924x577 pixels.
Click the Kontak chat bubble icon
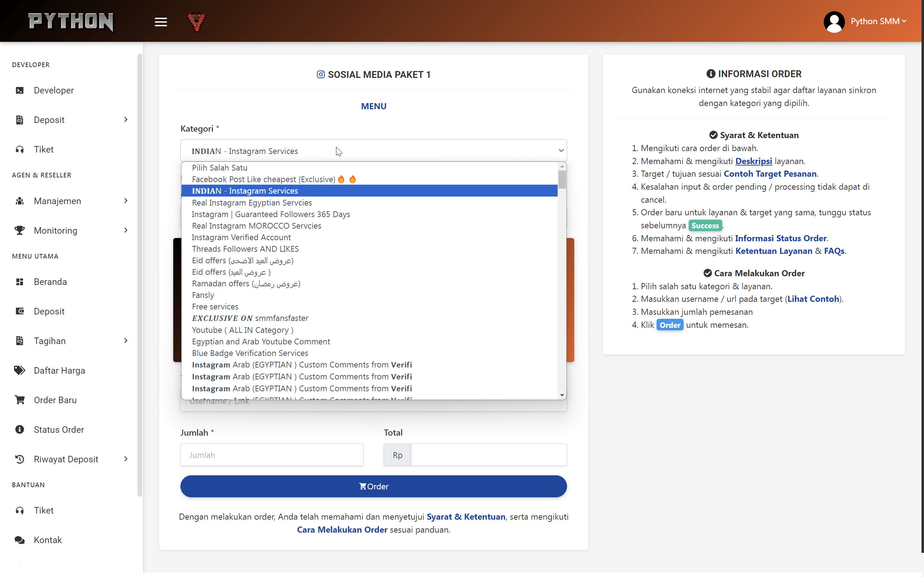(x=19, y=540)
